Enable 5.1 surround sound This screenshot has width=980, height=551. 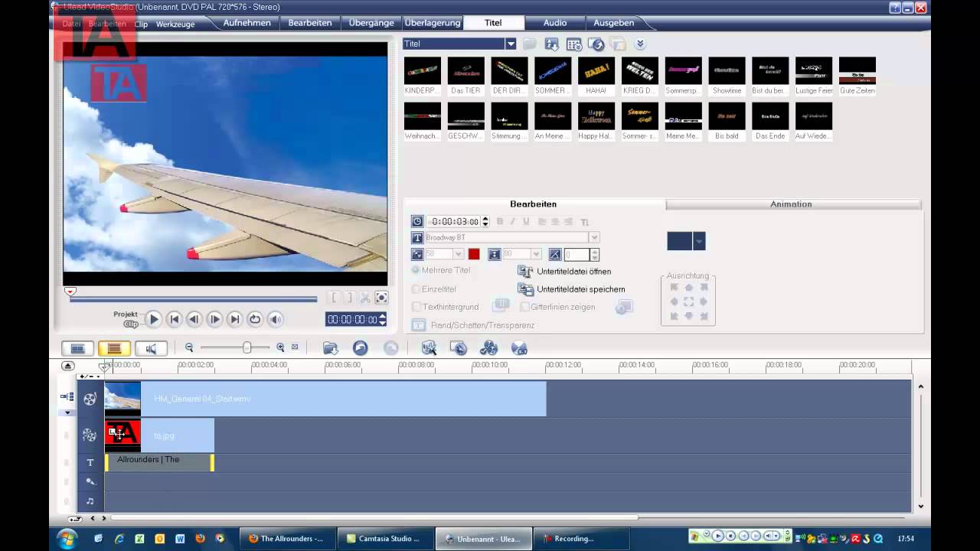[x=519, y=348]
